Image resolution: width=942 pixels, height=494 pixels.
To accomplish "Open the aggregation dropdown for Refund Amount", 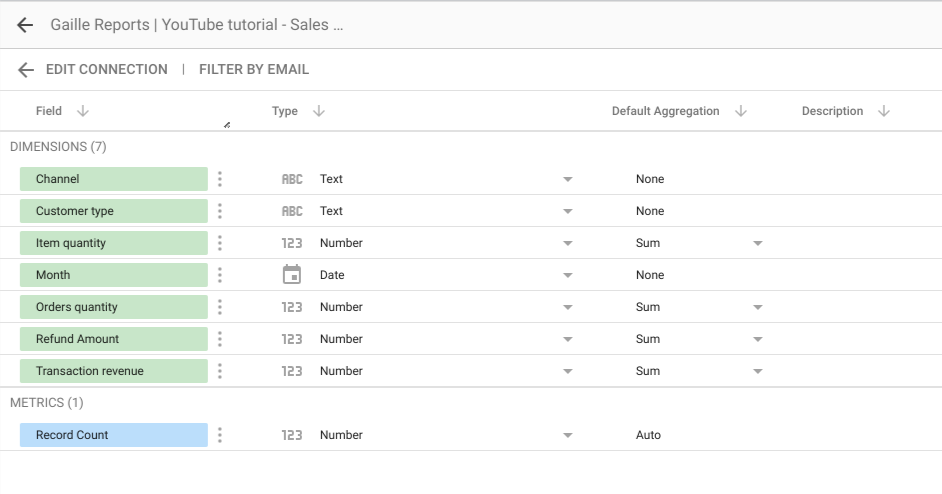I will 757,339.
